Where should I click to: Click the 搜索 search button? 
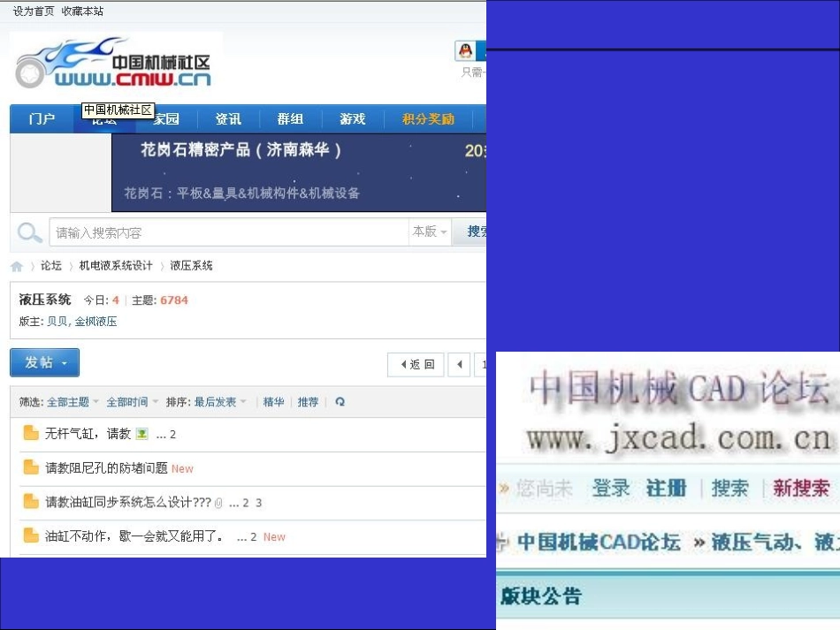(x=470, y=232)
